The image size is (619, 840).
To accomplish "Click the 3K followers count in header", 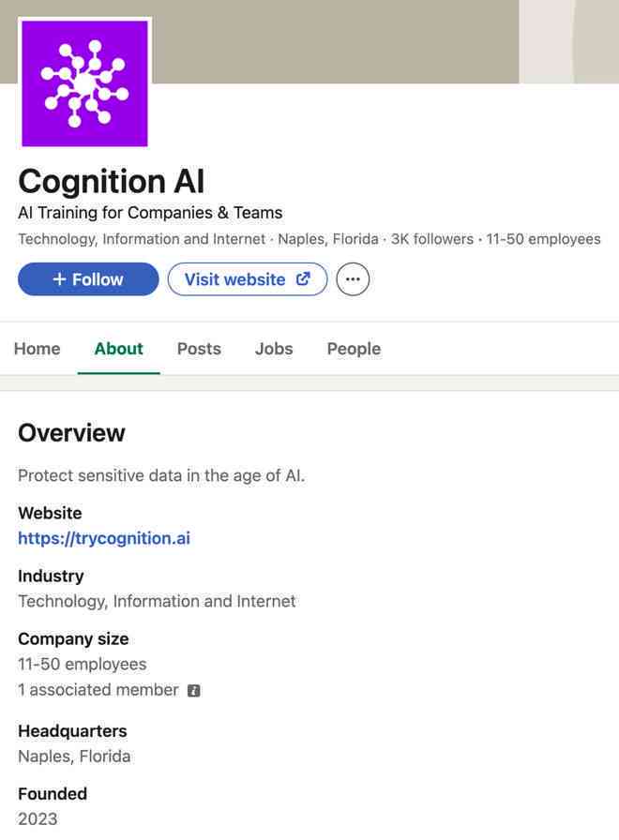I will [432, 239].
